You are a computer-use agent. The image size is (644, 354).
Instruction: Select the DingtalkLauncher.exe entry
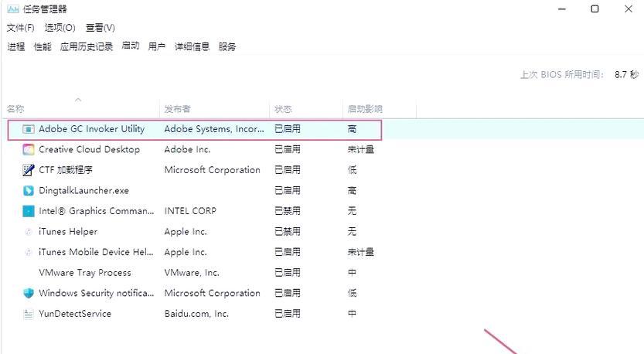click(83, 191)
